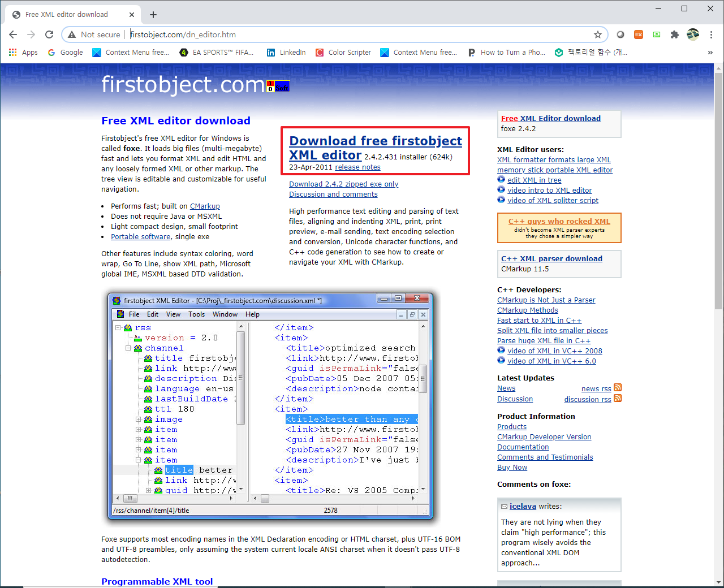Click the video icon beside XML in VC++ 2008
This screenshot has height=588, width=724.
tap(501, 351)
